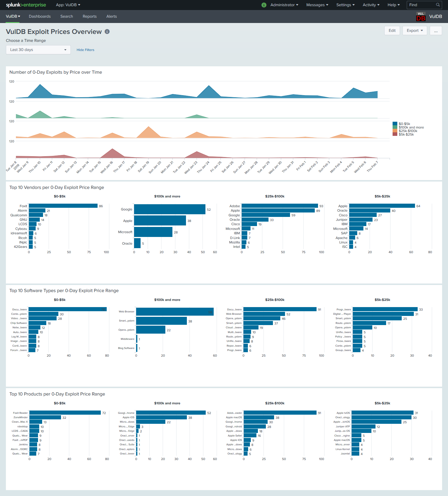Image resolution: width=448 pixels, height=496 pixels.
Task: Click the 'Thu Feb 7' axis label
Action: click(x=373, y=167)
